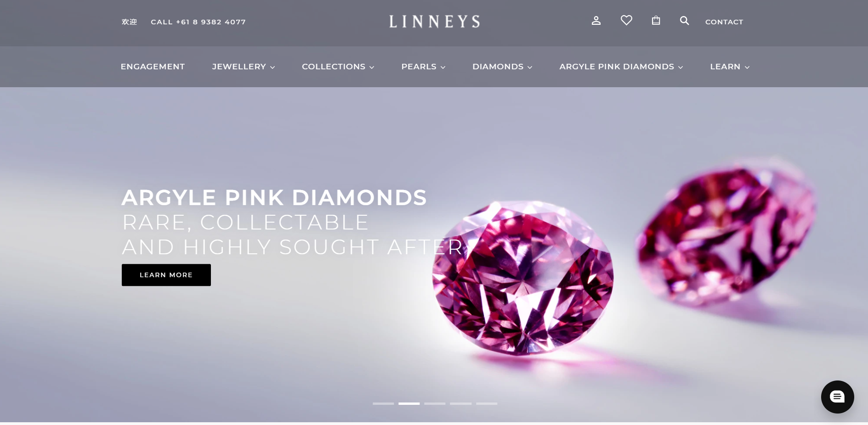The height and width of the screenshot is (425, 868).
Task: Expand the Learn dropdown menu
Action: 730,67
